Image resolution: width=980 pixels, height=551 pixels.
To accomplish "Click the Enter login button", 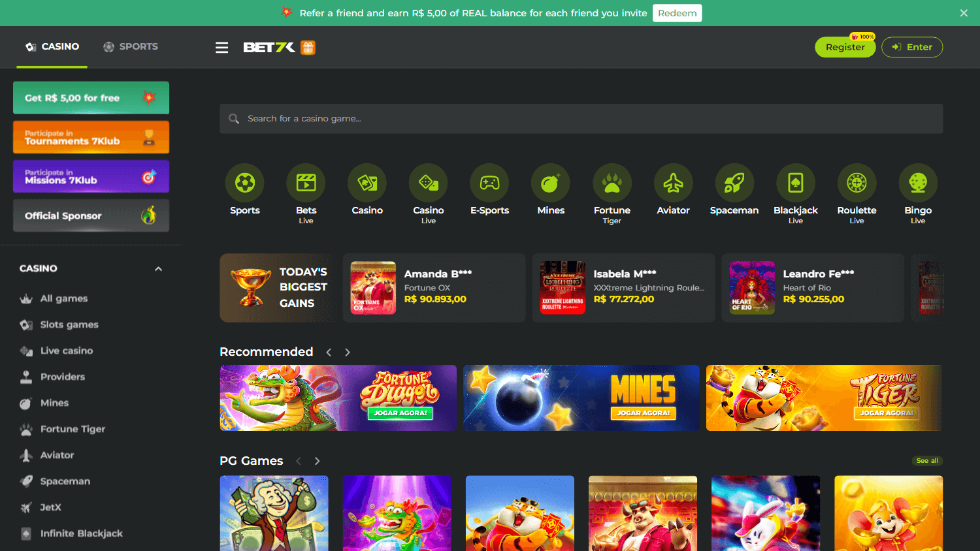I will tap(912, 47).
